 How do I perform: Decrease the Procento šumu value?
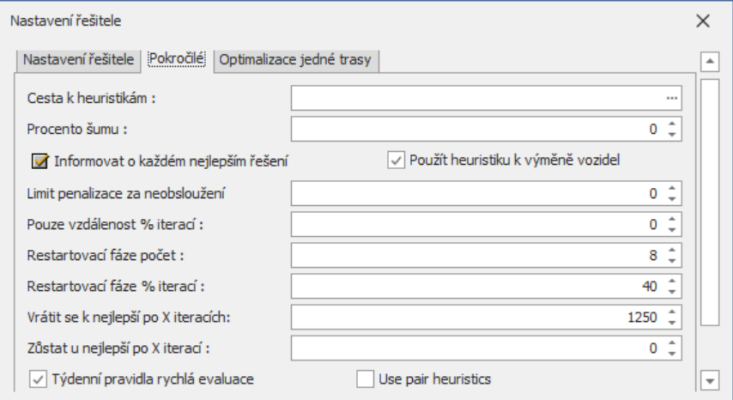point(672,135)
